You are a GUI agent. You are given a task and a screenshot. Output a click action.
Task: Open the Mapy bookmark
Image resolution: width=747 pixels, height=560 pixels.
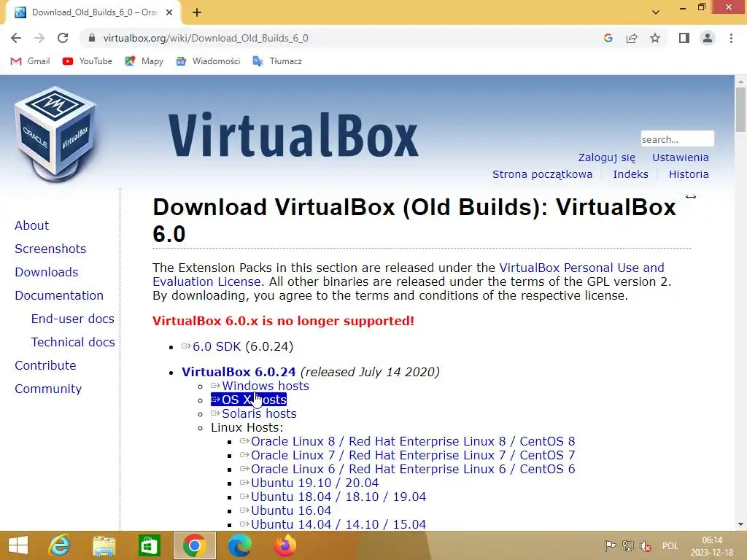pyautogui.click(x=144, y=61)
